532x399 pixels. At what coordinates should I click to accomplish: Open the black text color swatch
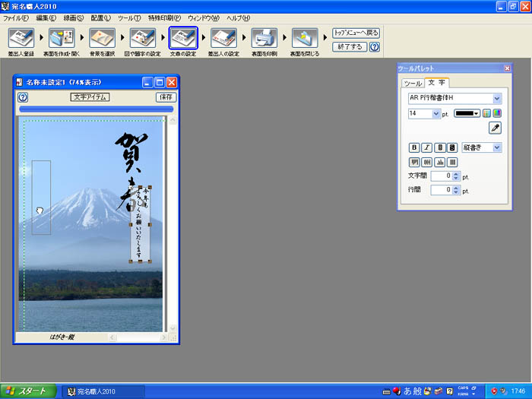coord(467,113)
